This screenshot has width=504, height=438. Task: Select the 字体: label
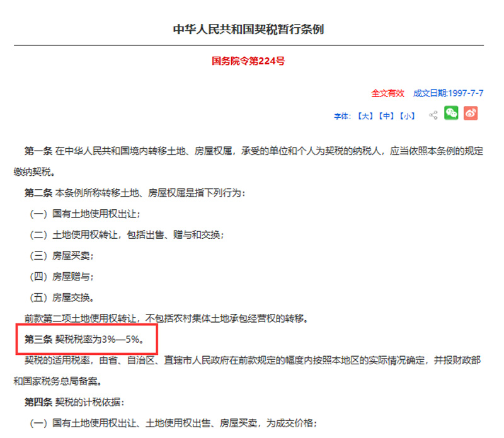click(343, 116)
